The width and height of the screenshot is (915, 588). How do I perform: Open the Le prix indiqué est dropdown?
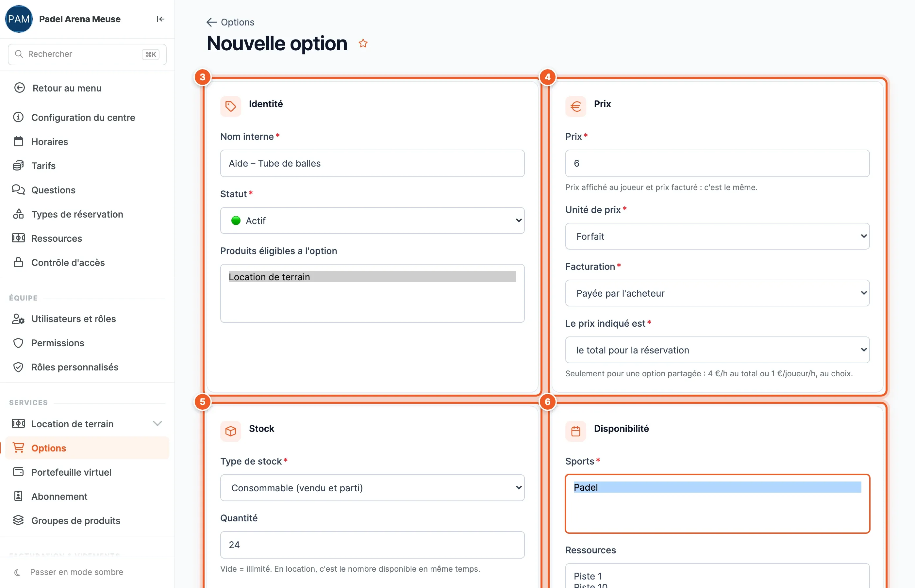pos(717,350)
